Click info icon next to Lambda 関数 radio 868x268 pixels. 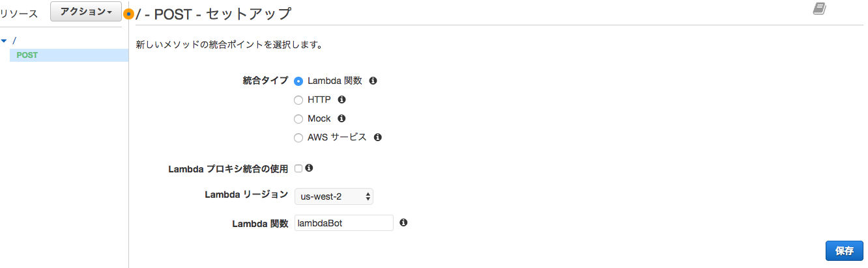pos(373,81)
